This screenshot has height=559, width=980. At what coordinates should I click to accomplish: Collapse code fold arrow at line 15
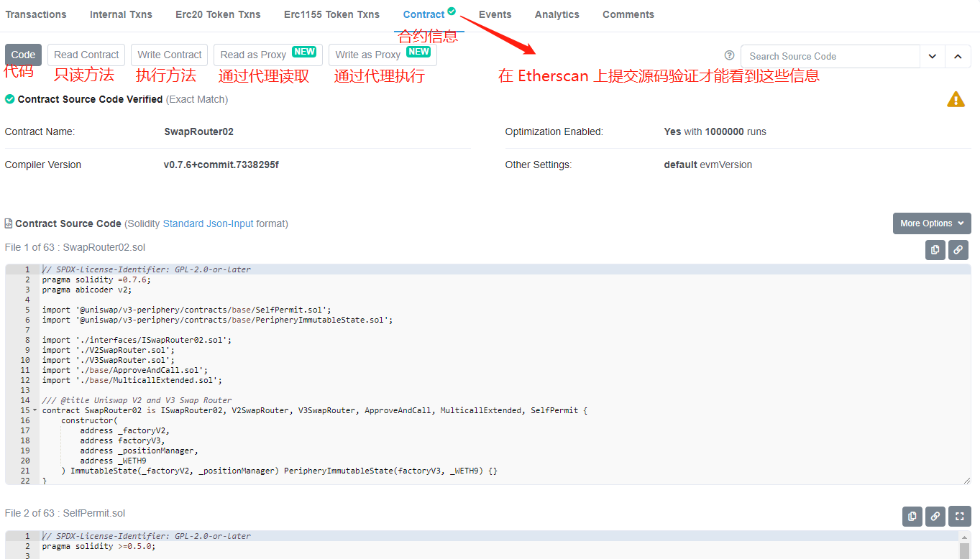35,410
